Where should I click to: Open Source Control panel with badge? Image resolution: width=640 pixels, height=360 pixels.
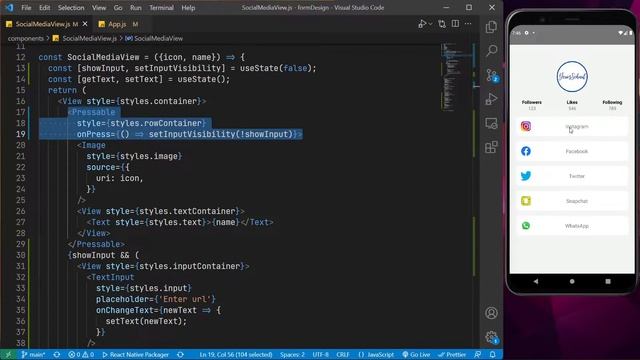491,76
